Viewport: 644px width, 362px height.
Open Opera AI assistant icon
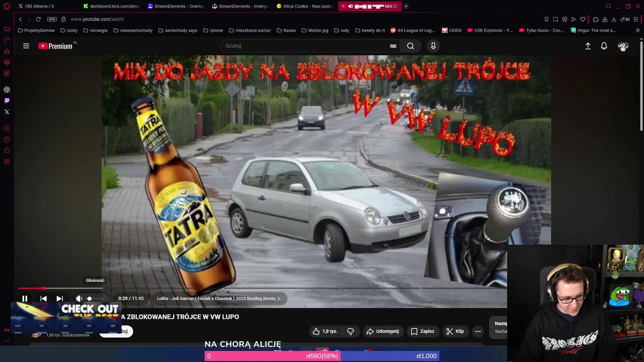[625, 19]
